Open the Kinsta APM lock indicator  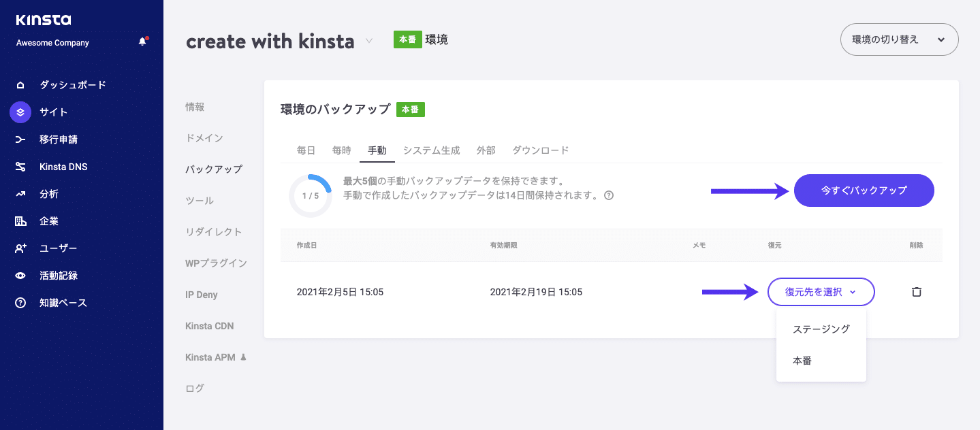[242, 357]
